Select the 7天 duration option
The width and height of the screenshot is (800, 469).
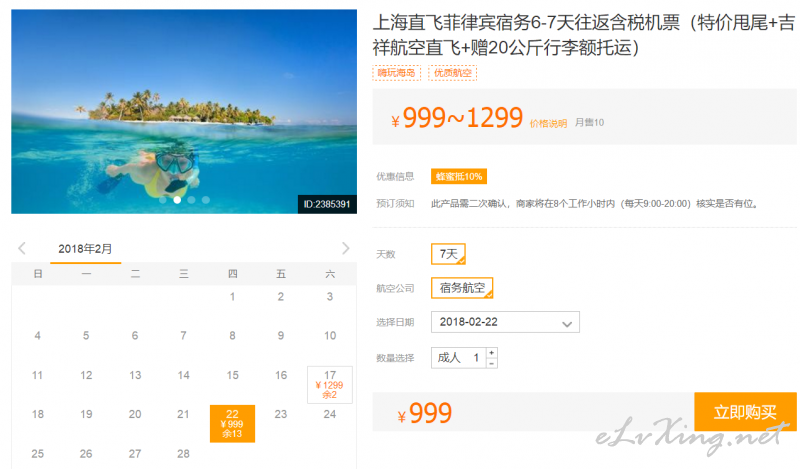point(448,254)
